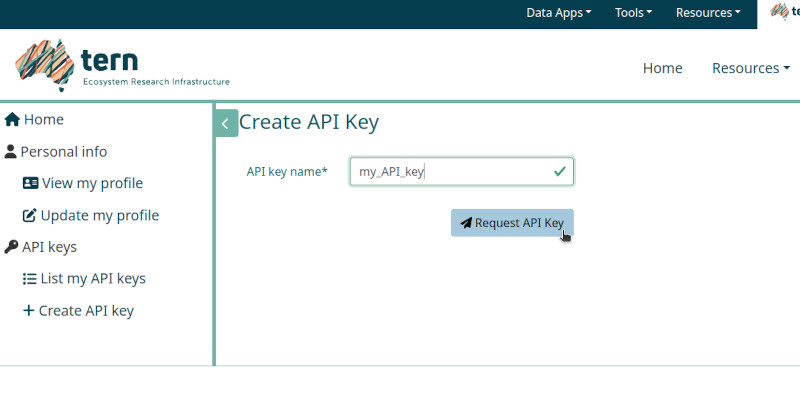Image resolution: width=800 pixels, height=400 pixels.
Task: Focus the API key name input field
Action: click(462, 171)
